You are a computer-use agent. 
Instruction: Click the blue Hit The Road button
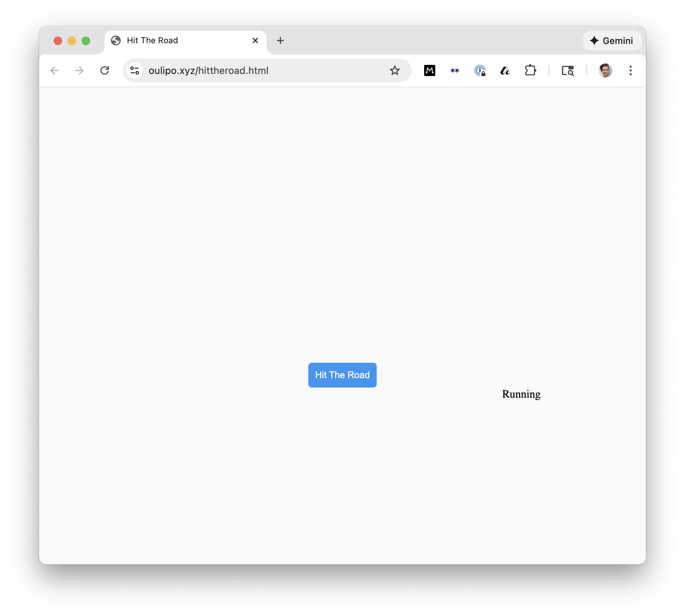(x=342, y=375)
